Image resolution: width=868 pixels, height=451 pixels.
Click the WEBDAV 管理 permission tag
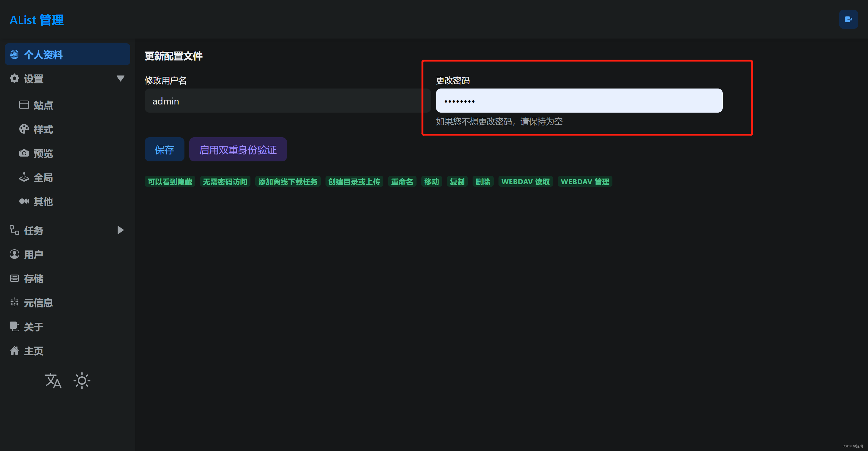(585, 182)
